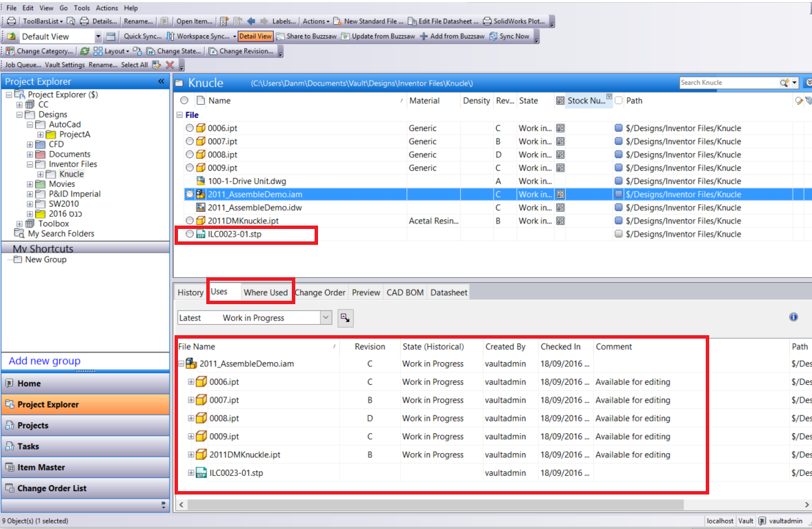Collapse the Project Explorer pane with chevrons
812x529 pixels.
[161, 81]
